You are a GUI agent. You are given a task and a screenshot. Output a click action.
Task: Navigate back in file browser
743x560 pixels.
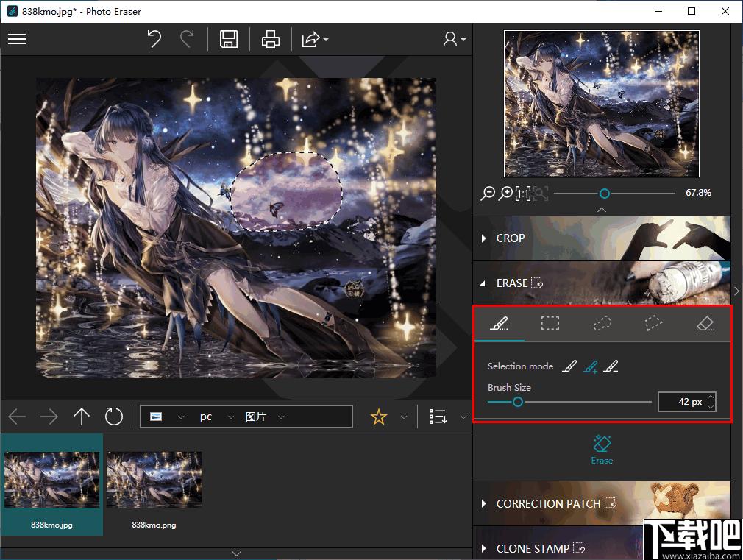(x=17, y=417)
